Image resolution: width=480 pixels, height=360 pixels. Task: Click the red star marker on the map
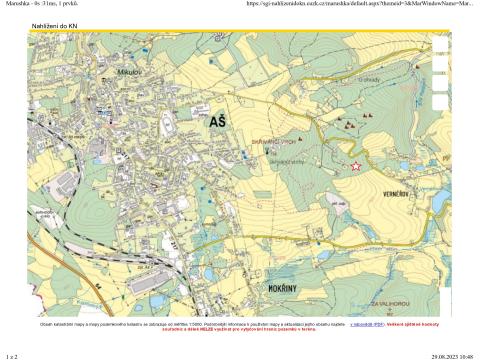point(356,166)
